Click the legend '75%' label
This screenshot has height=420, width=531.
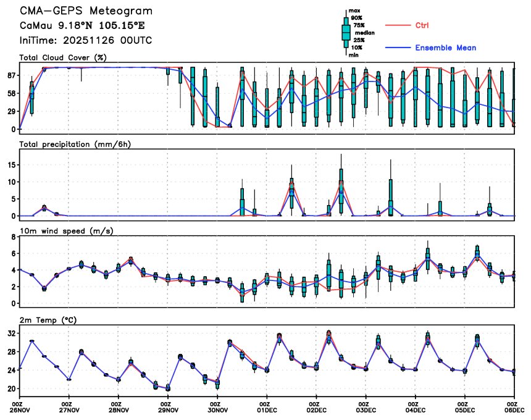359,25
